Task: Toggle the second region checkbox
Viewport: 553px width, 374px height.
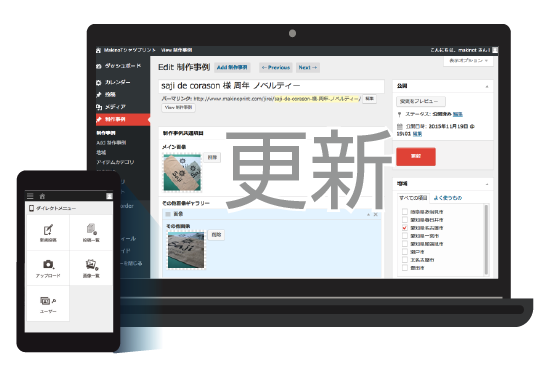Action: [x=405, y=220]
